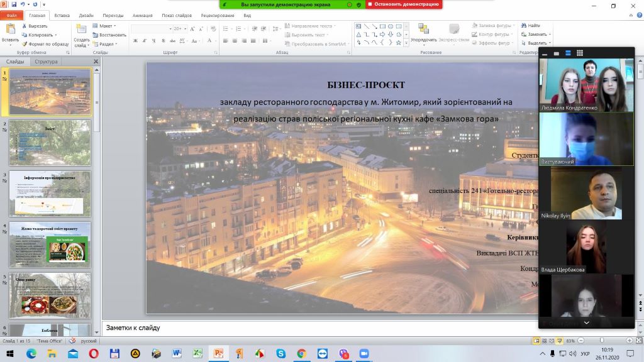Viewport: 644px width, 362px height.
Task: Start the slideshow from the status bar view buttons
Action: point(559,341)
